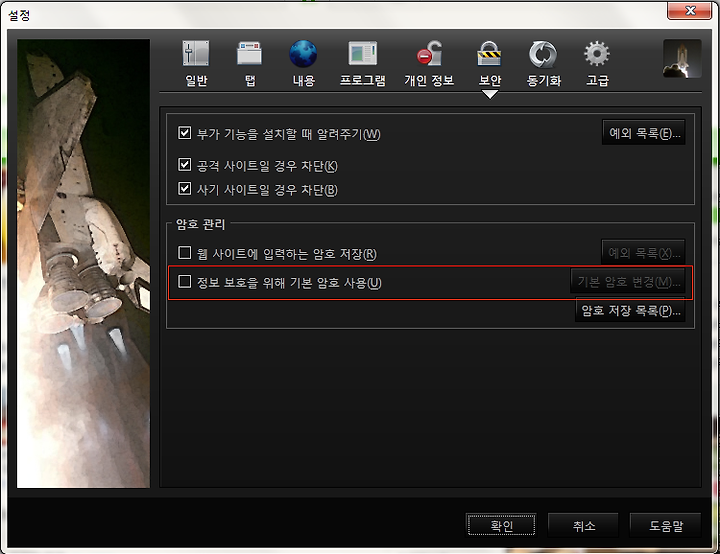Screen dimensions: 720x554
Task: Close the 설정 dialog window
Action: (x=689, y=10)
